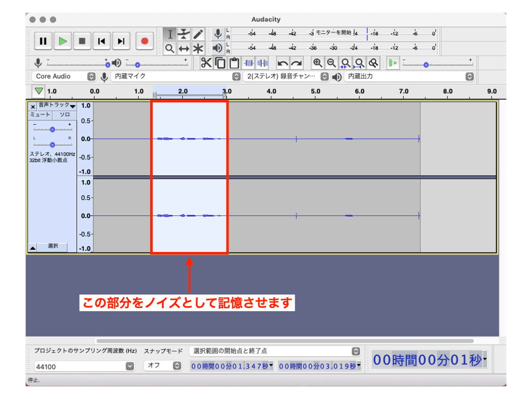Select the Selection (I-beam) tool

coord(170,34)
